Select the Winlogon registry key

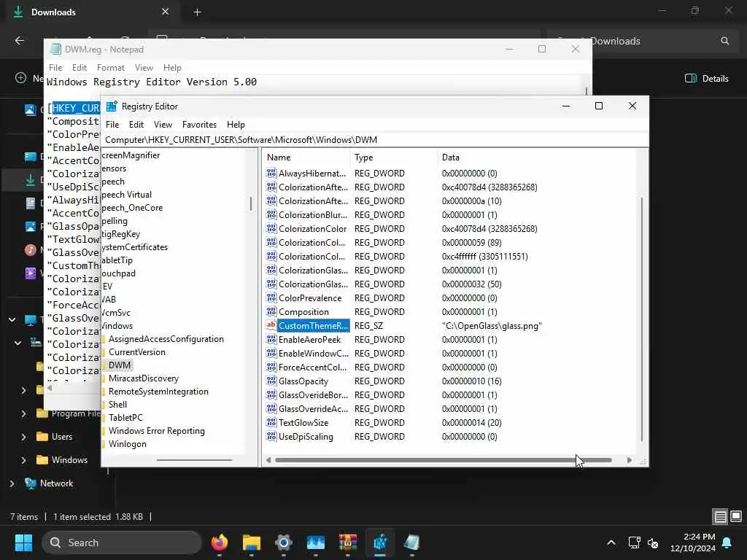pyautogui.click(x=127, y=444)
